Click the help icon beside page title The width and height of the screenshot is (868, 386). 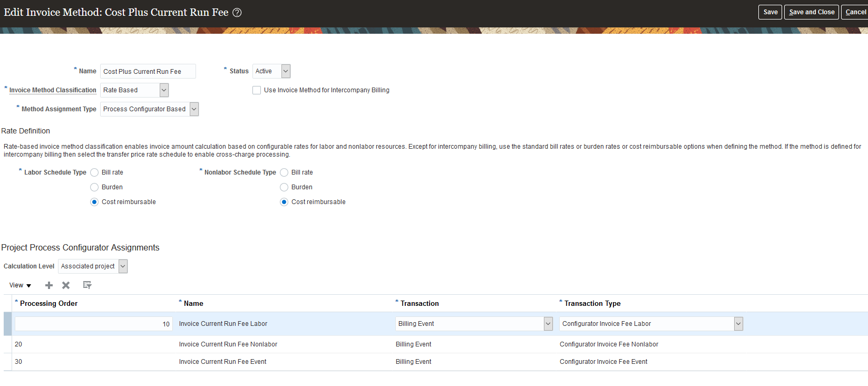[x=237, y=13]
